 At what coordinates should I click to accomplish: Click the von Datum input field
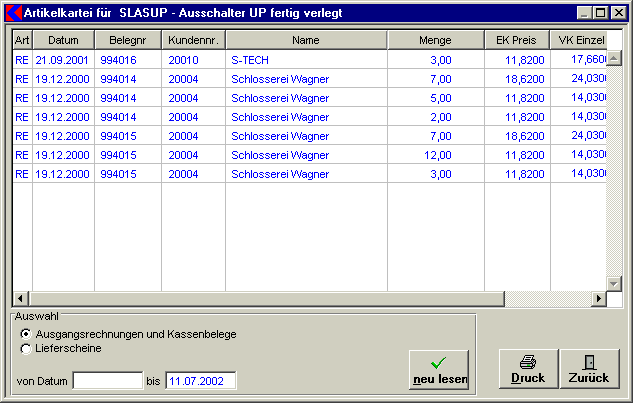click(x=108, y=380)
